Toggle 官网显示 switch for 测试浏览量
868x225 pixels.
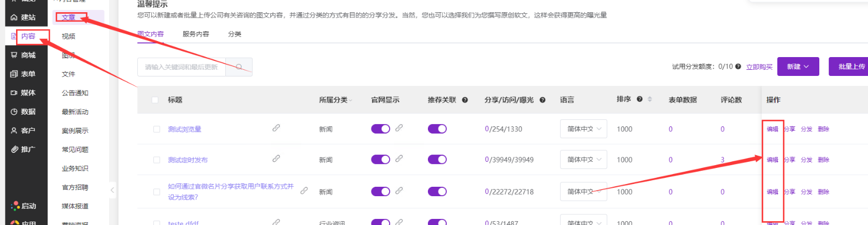pyautogui.click(x=380, y=129)
